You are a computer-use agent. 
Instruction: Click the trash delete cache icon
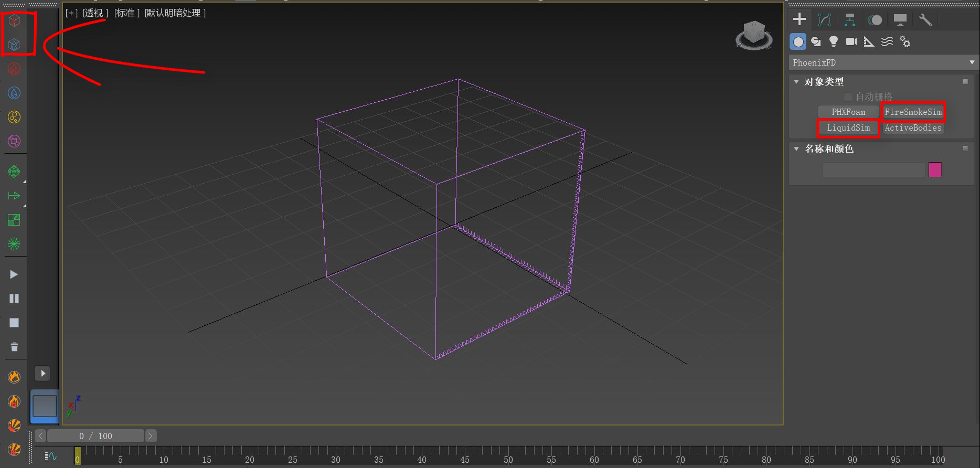pos(14,347)
